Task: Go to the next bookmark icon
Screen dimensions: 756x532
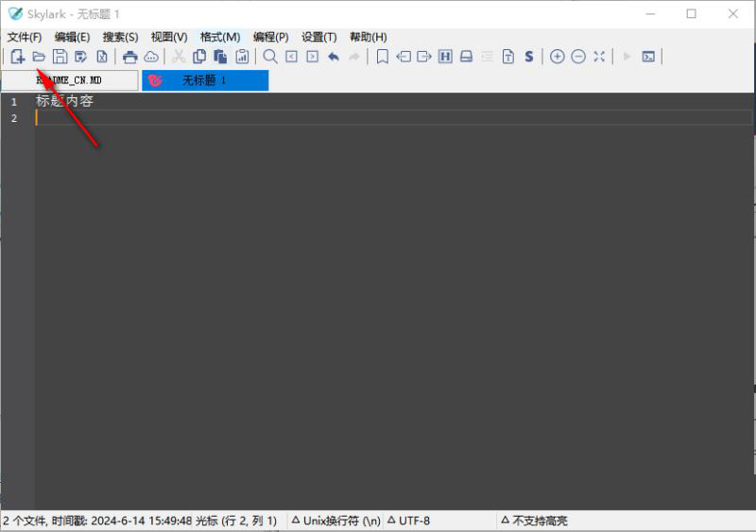Action: pyautogui.click(x=423, y=57)
